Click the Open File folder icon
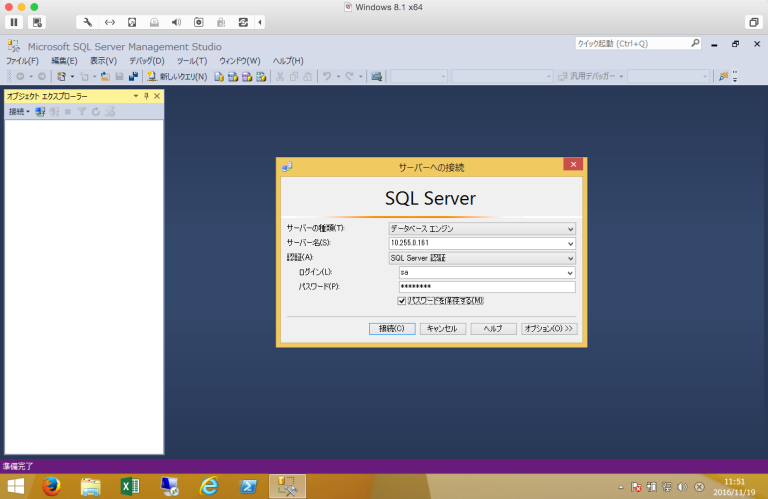This screenshot has width=768, height=499. click(105, 76)
